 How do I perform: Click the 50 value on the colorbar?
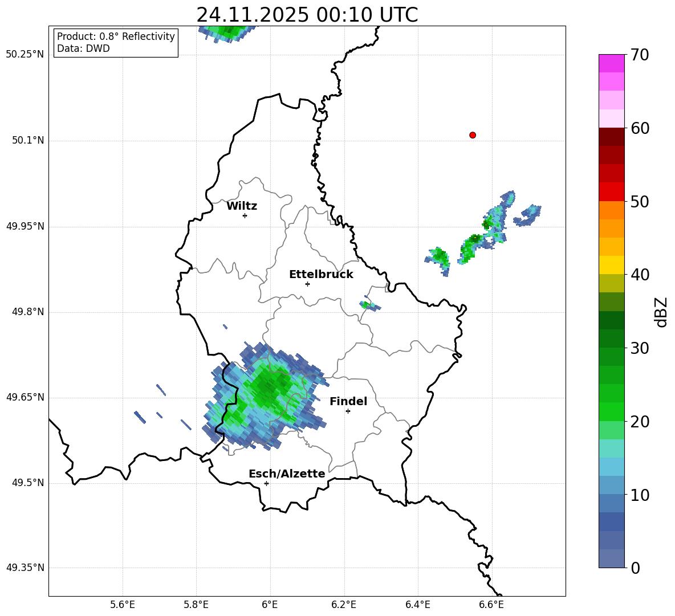tap(640, 201)
